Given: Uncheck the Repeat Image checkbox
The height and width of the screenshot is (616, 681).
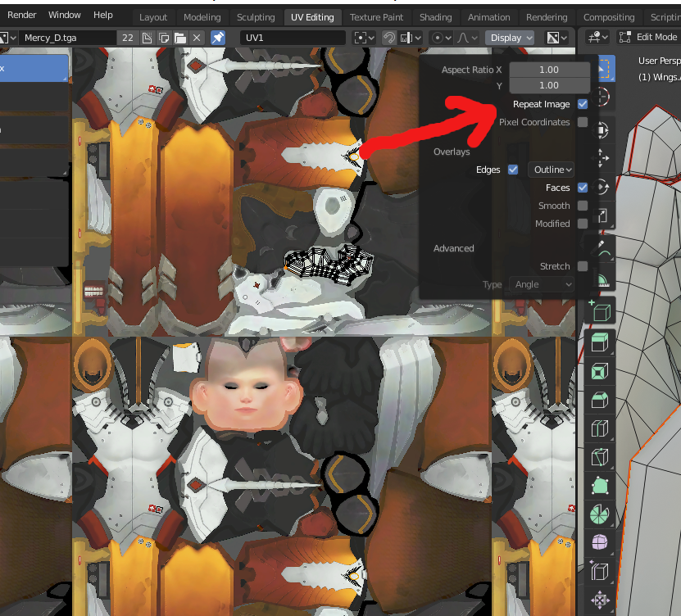Looking at the screenshot, I should tap(583, 104).
